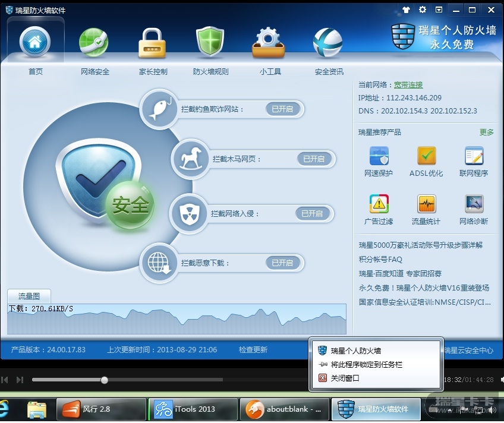Screen dimensions: 504x423
Task: Click 更多 for more recommended products
Action: point(486,132)
